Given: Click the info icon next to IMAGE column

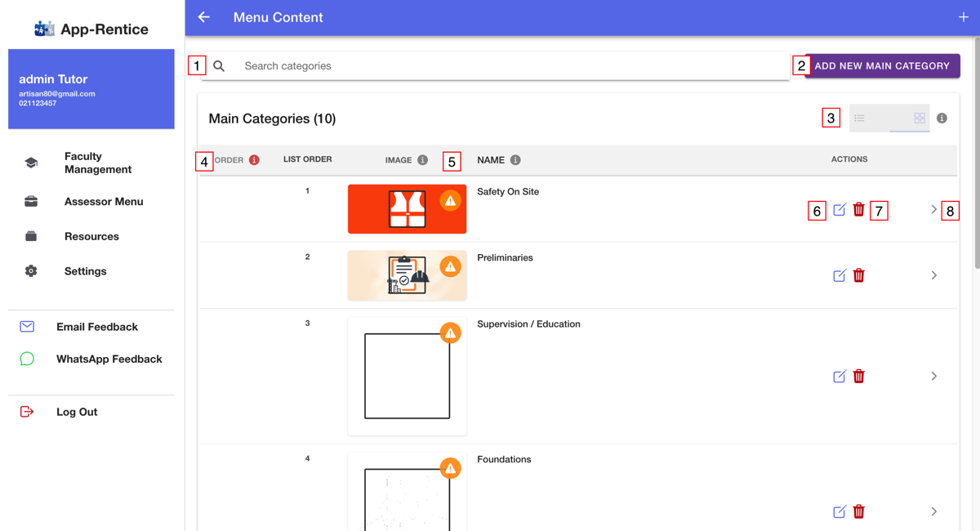Looking at the screenshot, I should coord(422,160).
